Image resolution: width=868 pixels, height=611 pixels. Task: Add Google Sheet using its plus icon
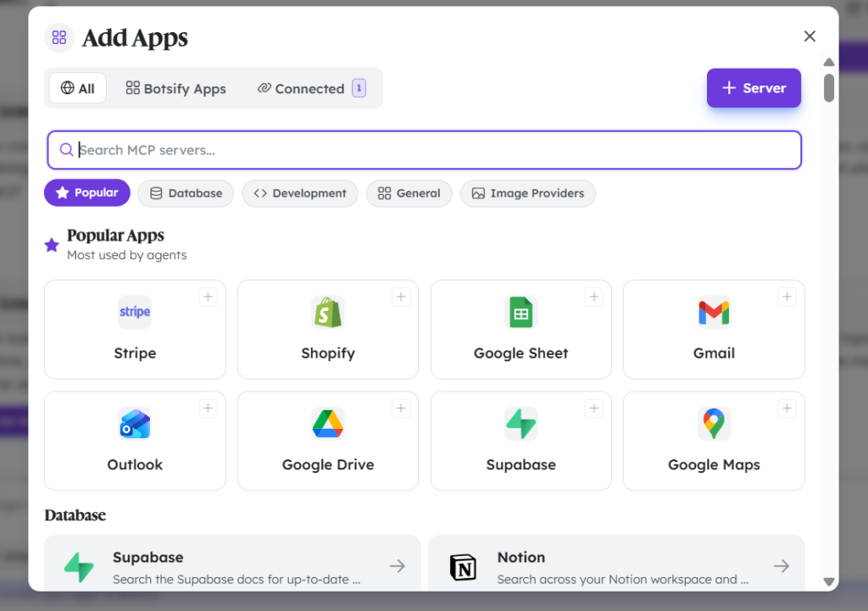594,297
